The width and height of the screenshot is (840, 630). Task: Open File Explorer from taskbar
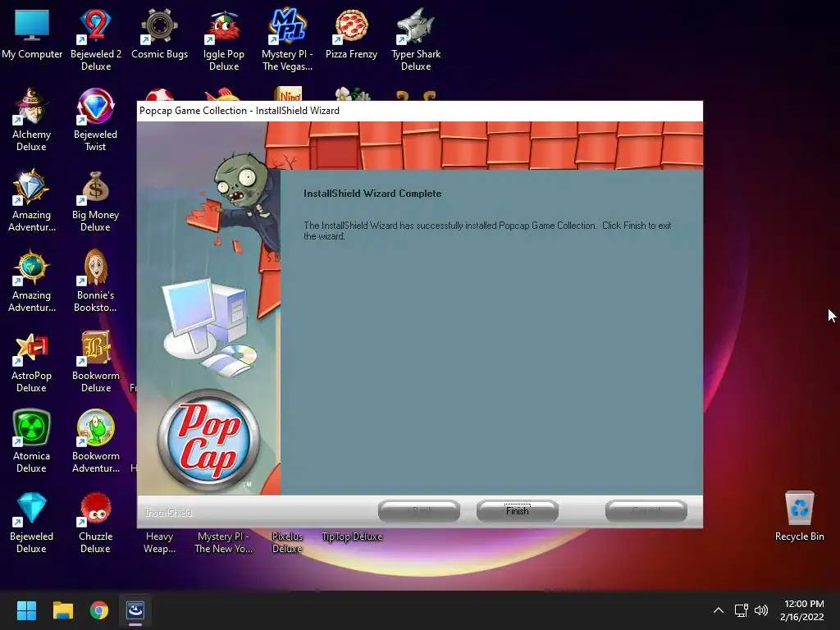tap(62, 610)
